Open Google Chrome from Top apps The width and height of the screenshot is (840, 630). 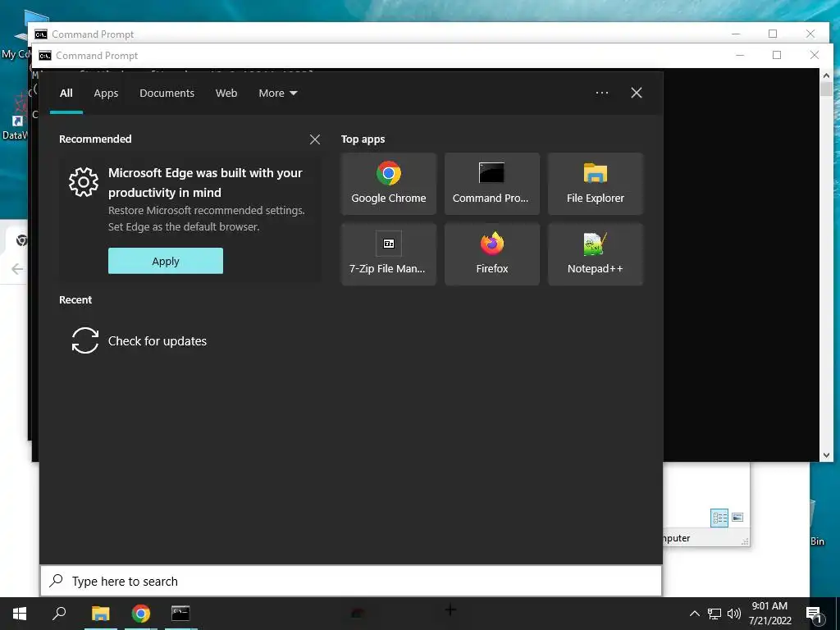[388, 184]
